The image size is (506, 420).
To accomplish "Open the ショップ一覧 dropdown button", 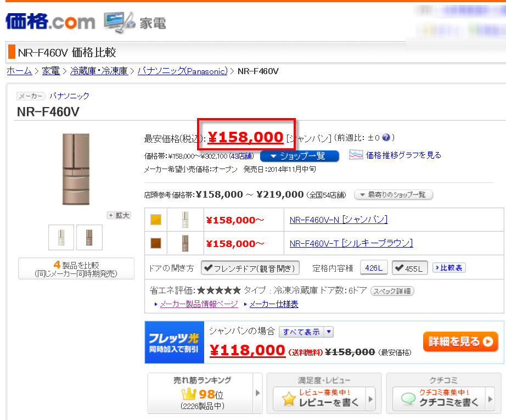I will pyautogui.click(x=300, y=156).
